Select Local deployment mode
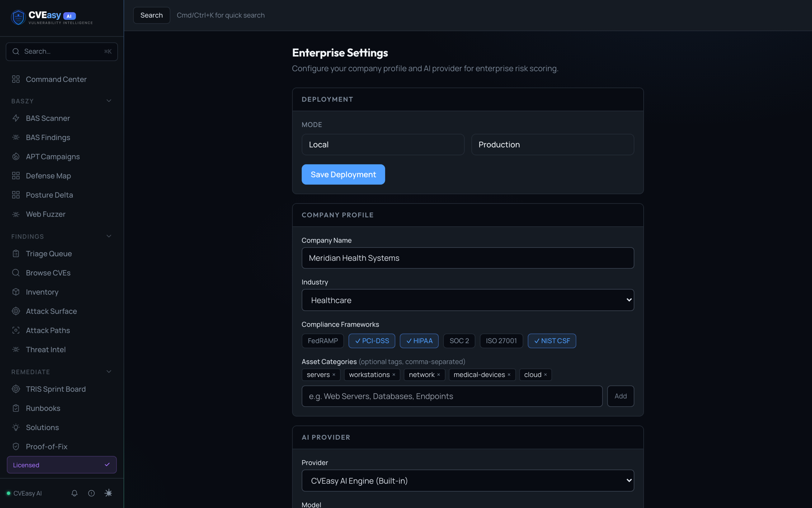Screen dimensions: 812x508 (383, 145)
